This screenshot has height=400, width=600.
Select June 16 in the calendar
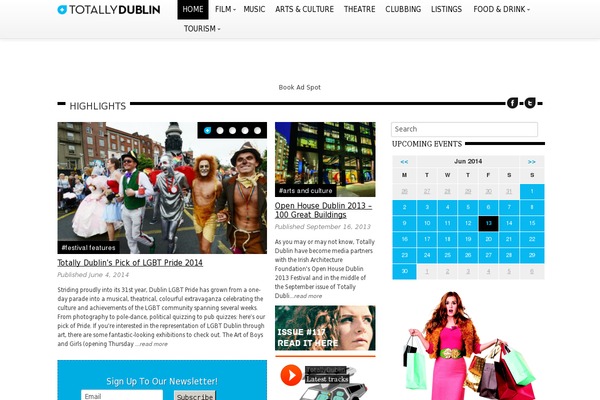click(x=404, y=239)
